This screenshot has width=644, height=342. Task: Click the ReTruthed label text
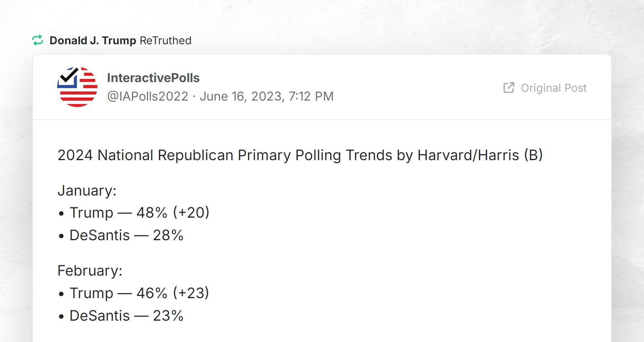pos(165,40)
